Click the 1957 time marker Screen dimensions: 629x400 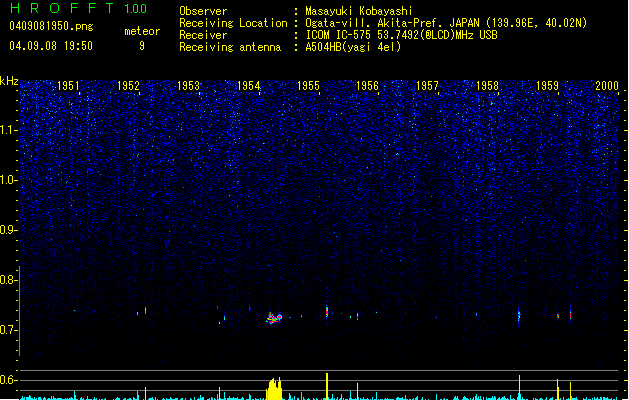[x=427, y=86]
